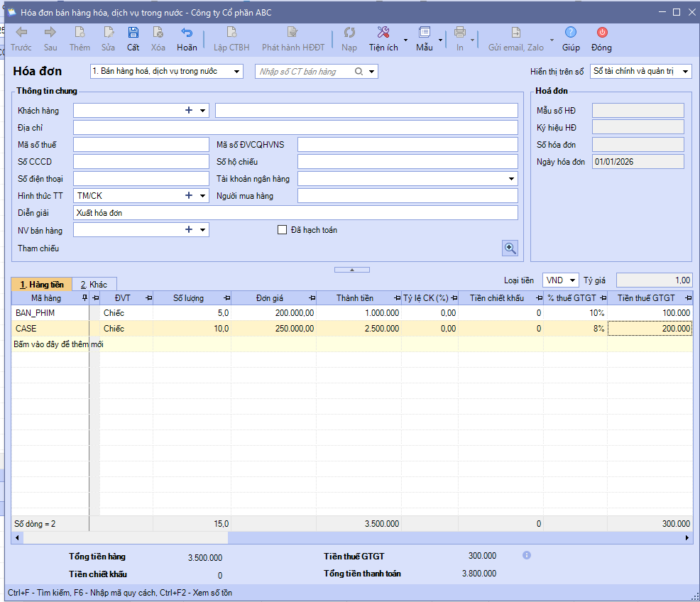Viewport: 700px width, 602px height.
Task: Click the Hoãn undo icon
Action: click(x=186, y=34)
